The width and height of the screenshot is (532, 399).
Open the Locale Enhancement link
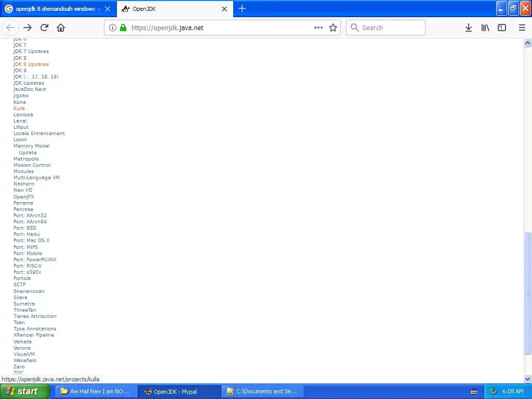[x=39, y=134]
